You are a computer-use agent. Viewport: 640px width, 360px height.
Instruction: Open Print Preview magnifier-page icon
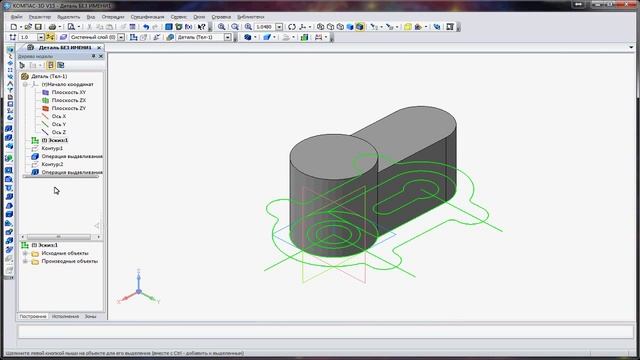[71, 27]
